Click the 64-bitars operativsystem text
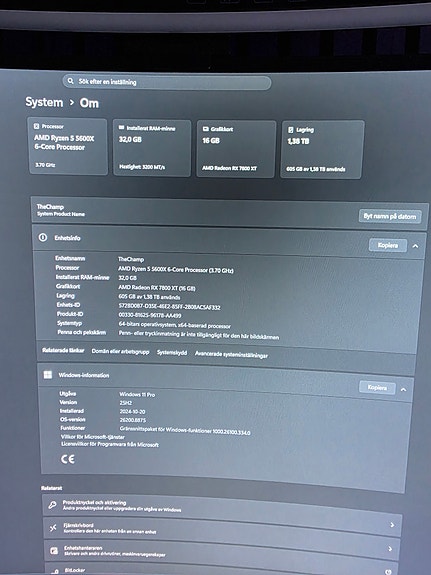Image resolution: width=431 pixels, height=575 pixels. pos(175,325)
